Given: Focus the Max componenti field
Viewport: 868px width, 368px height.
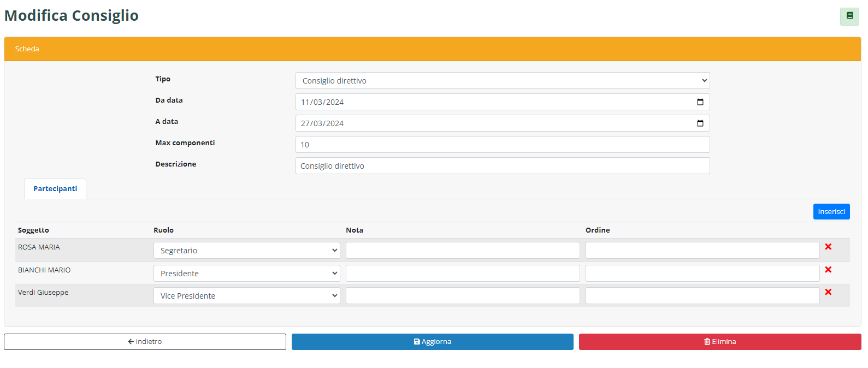Looking at the screenshot, I should pyautogui.click(x=502, y=145).
